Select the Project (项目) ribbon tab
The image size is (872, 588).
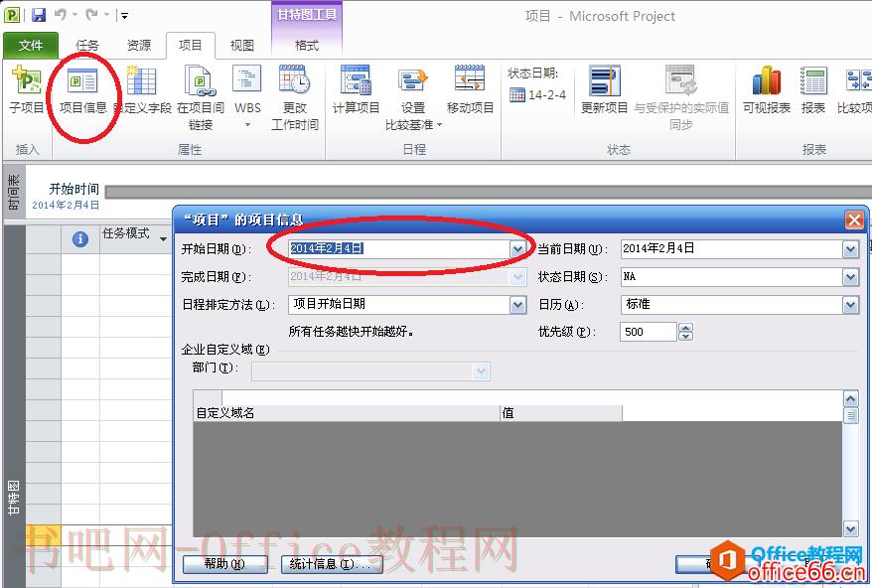point(191,45)
